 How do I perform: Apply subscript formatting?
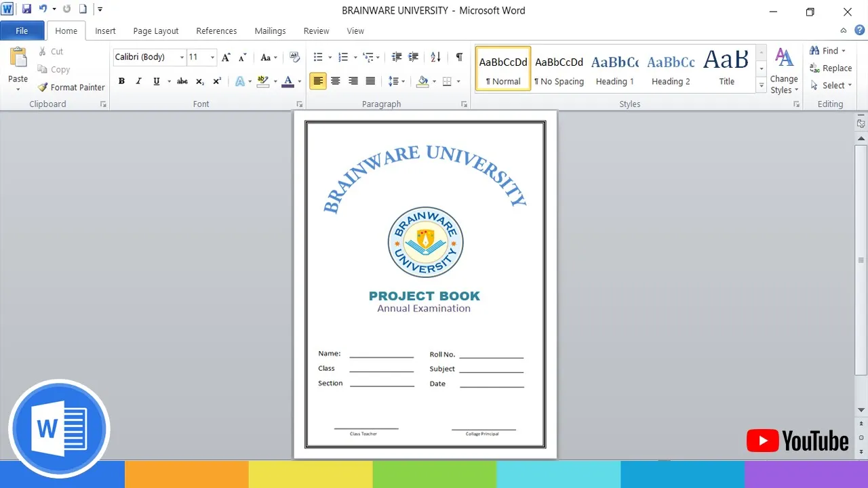point(200,81)
